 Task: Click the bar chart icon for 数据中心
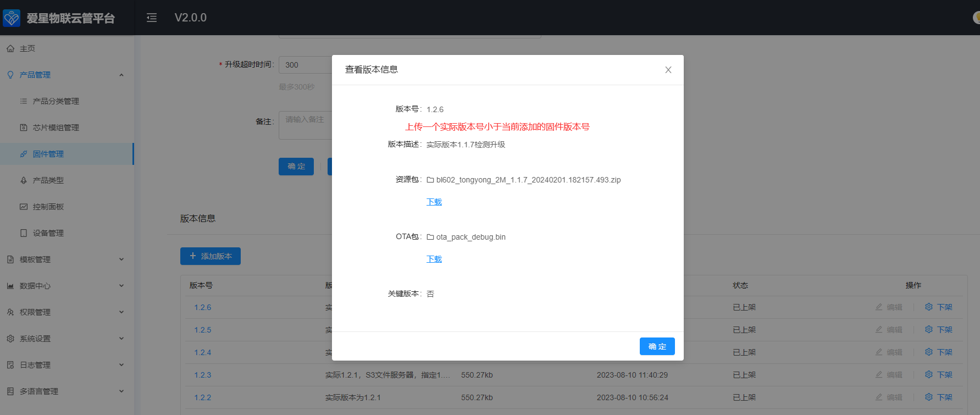[10, 286]
